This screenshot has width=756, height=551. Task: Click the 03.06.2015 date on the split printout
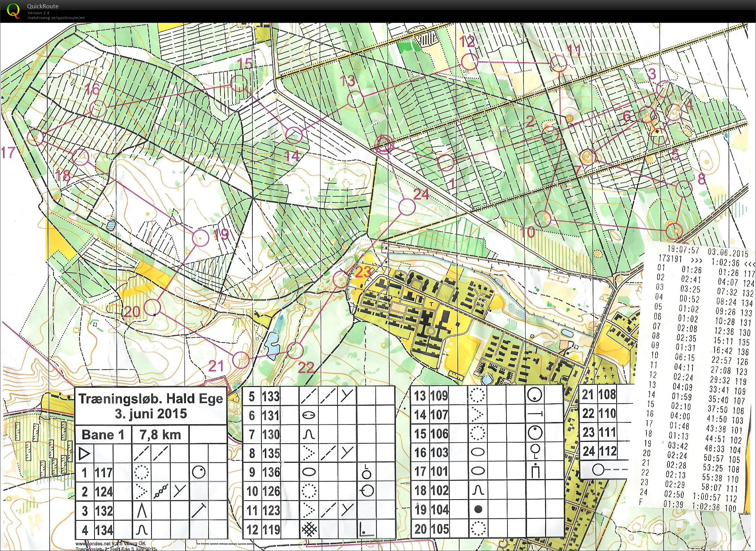tap(728, 252)
